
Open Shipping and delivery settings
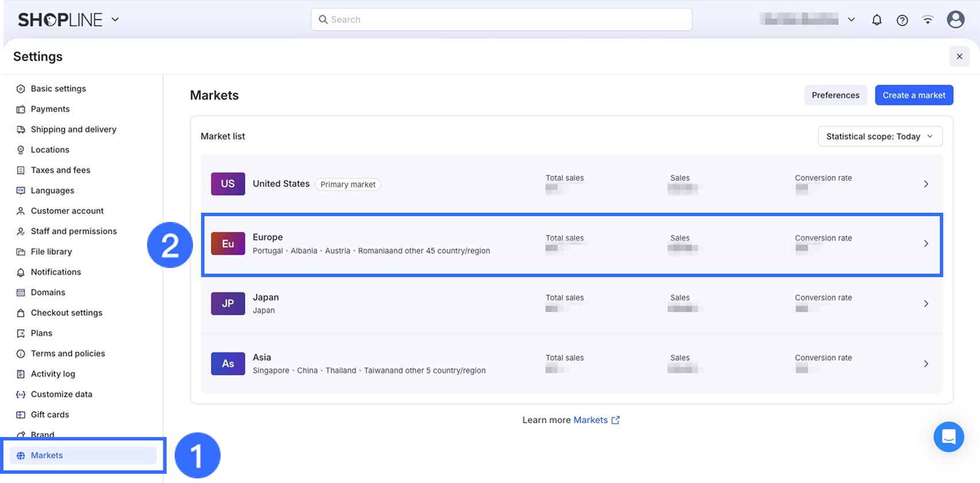point(73,129)
